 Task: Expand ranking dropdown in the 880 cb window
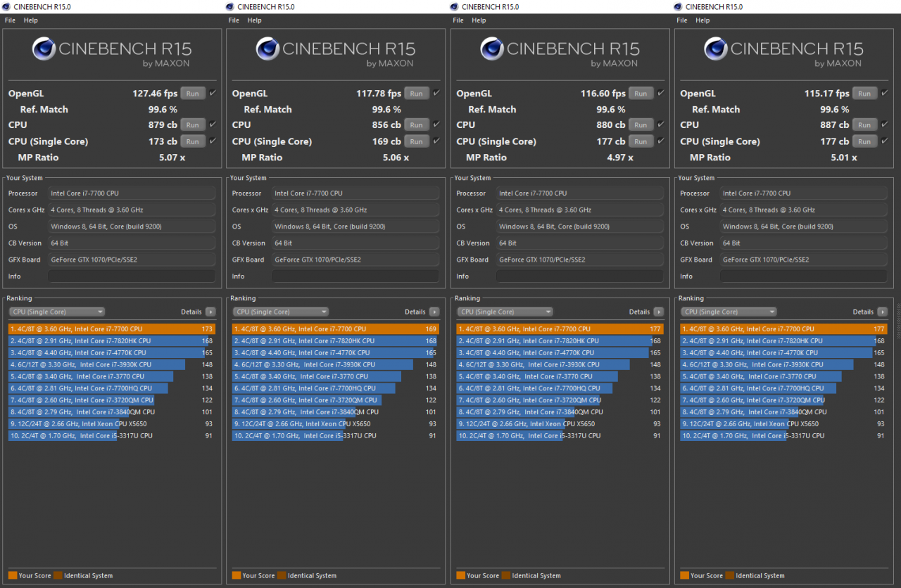pyautogui.click(x=505, y=312)
